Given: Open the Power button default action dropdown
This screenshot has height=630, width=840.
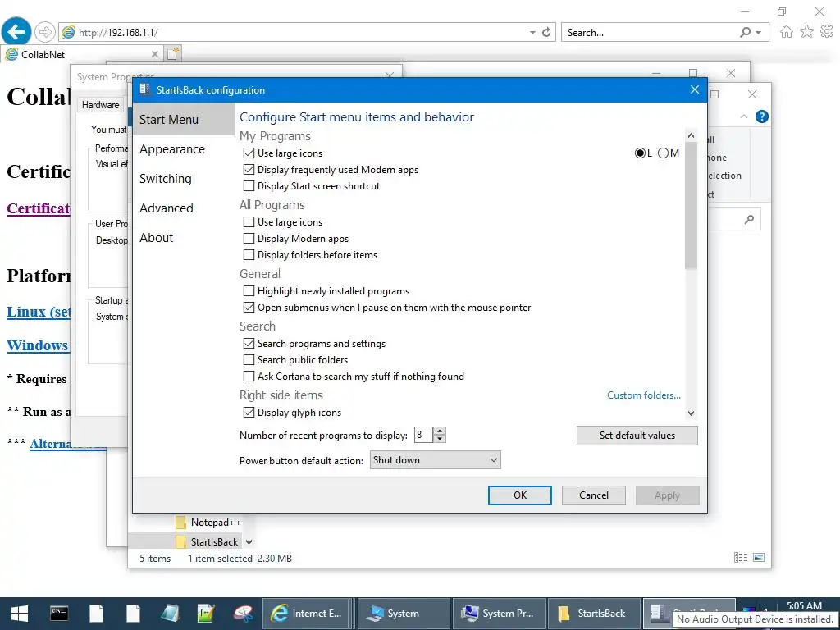Looking at the screenshot, I should 435,460.
